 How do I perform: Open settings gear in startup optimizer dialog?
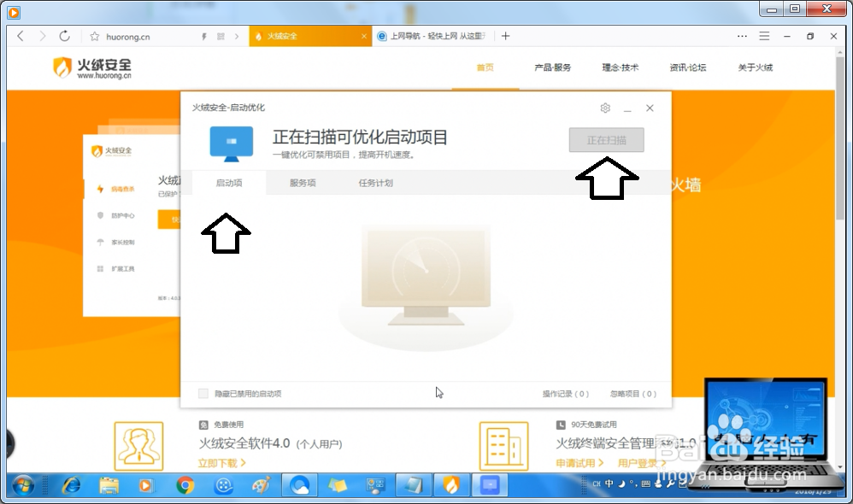605,108
